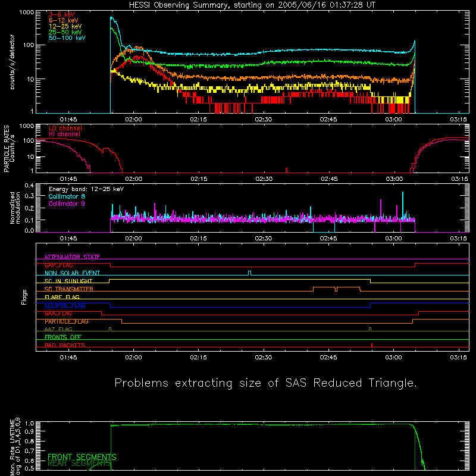Click the 'Normalized modulation' axis label
476x476 pixels.
coord(15,208)
